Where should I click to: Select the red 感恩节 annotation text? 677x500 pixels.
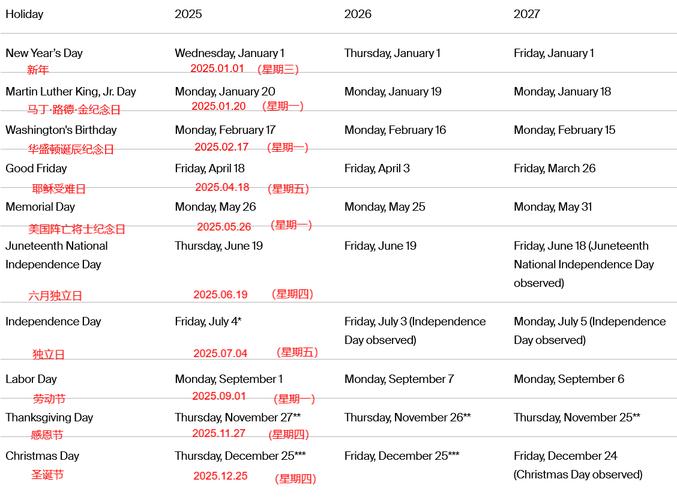click(47, 436)
